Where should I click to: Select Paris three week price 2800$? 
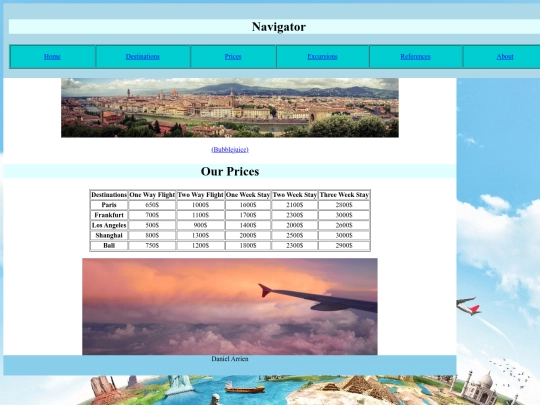[344, 205]
